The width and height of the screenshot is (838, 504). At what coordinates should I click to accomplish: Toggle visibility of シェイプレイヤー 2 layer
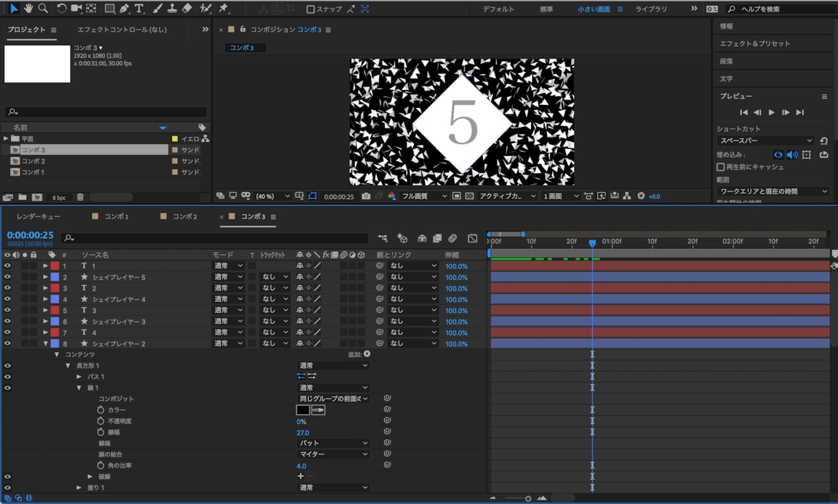(8, 343)
